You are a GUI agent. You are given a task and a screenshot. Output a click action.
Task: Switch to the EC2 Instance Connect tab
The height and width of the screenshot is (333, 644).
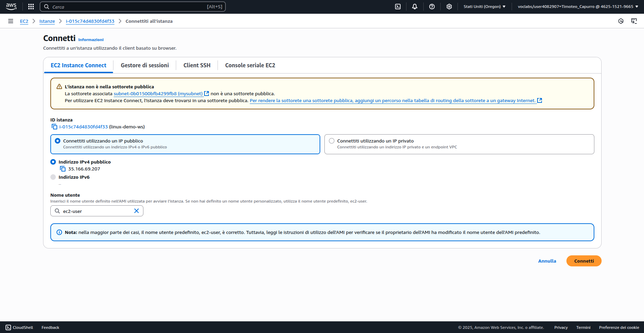click(x=79, y=65)
